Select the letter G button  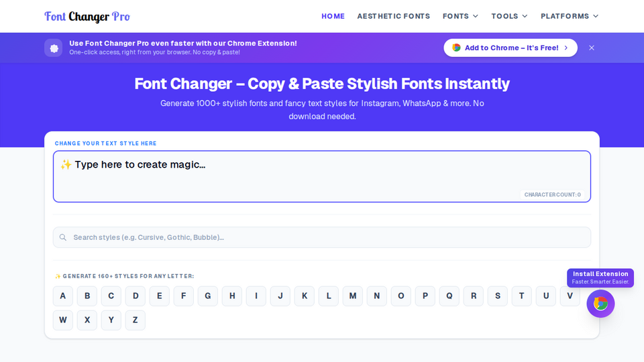click(208, 296)
